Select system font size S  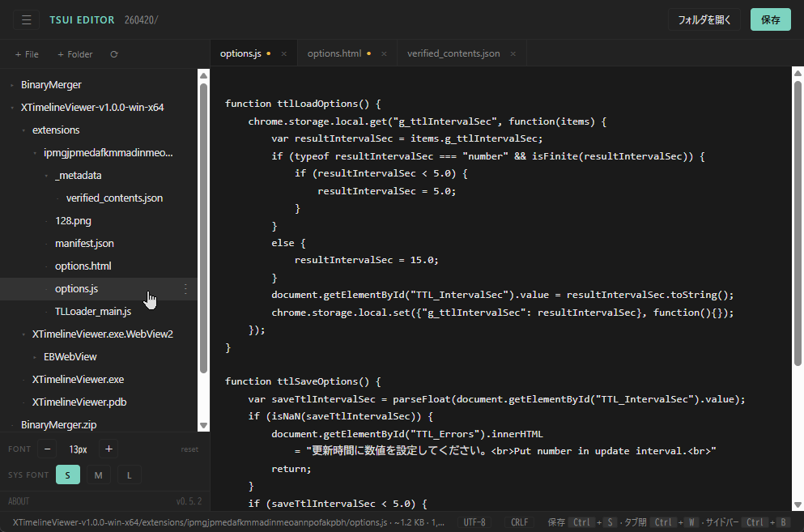click(68, 475)
